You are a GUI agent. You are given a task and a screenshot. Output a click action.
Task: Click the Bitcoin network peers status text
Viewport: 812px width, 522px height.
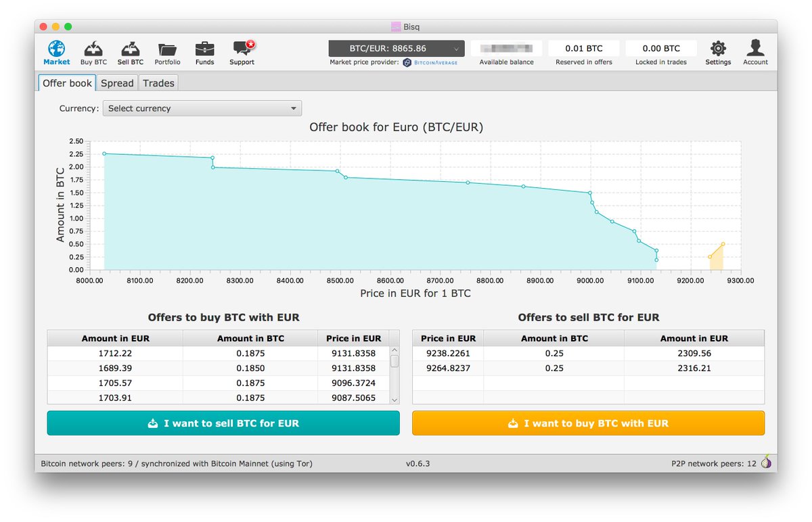pyautogui.click(x=177, y=464)
